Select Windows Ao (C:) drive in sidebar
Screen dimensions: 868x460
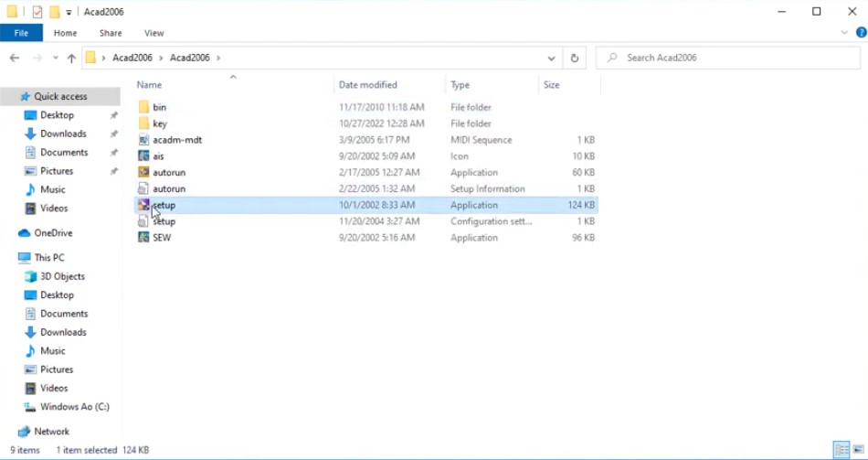(x=74, y=407)
